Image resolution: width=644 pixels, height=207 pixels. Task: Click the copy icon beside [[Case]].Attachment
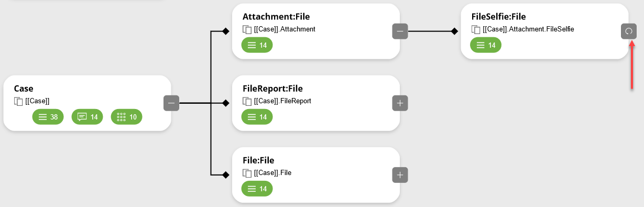[247, 29]
